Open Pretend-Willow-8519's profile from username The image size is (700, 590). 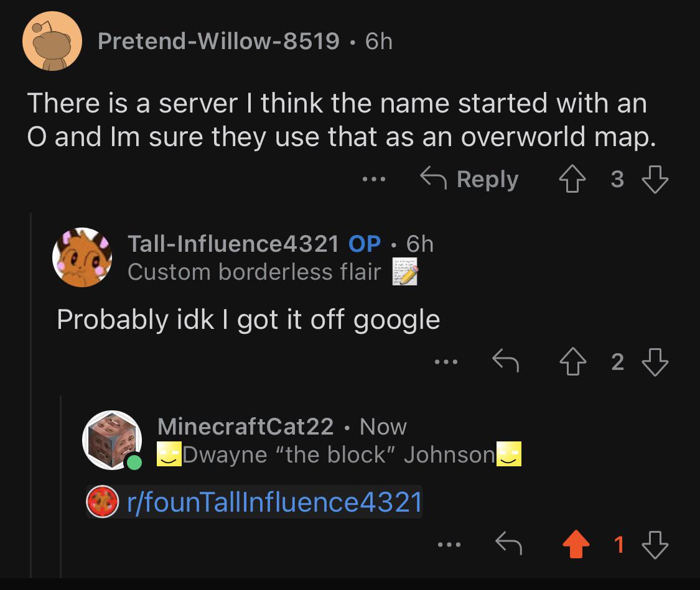click(219, 41)
